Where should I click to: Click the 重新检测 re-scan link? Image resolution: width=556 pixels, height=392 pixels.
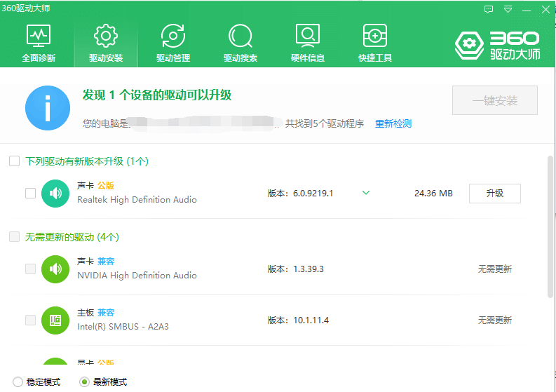click(x=393, y=124)
